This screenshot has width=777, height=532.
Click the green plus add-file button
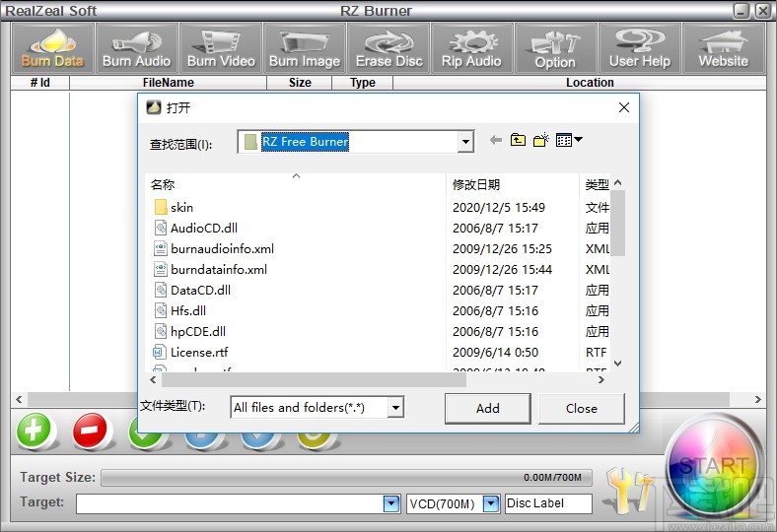point(34,431)
